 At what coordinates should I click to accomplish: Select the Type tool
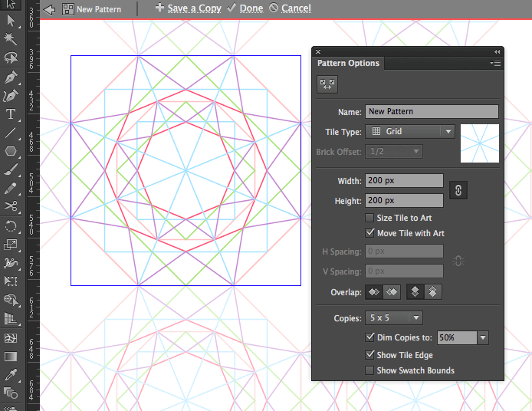[x=11, y=115]
